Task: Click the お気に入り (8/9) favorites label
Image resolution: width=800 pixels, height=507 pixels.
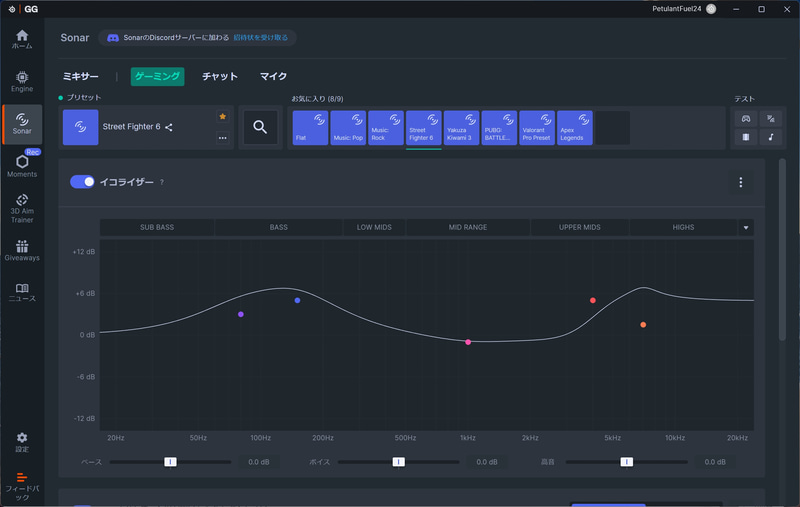Action: point(317,99)
